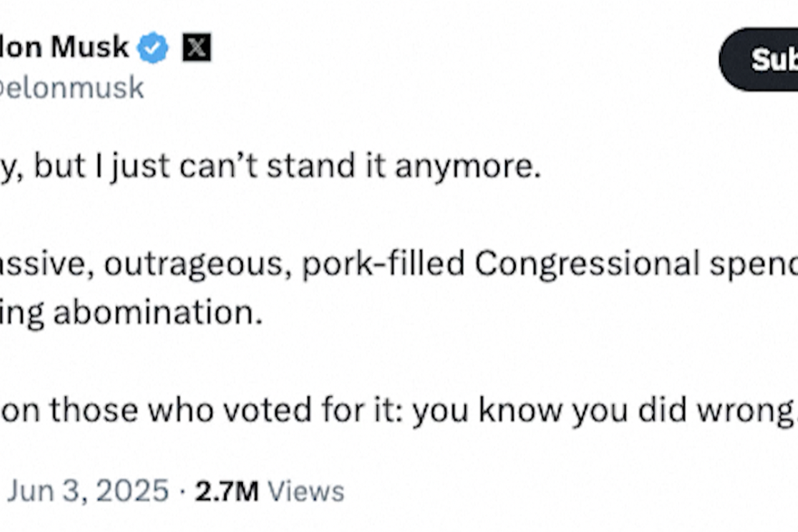Screen dimensions: 798x532
Task: Click the 2.7M view count number
Action: [x=227, y=490]
